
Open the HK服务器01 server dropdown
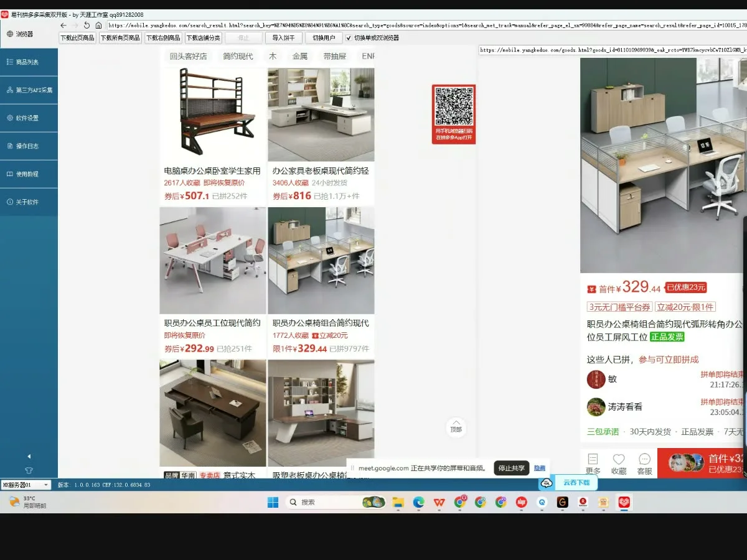pos(26,485)
